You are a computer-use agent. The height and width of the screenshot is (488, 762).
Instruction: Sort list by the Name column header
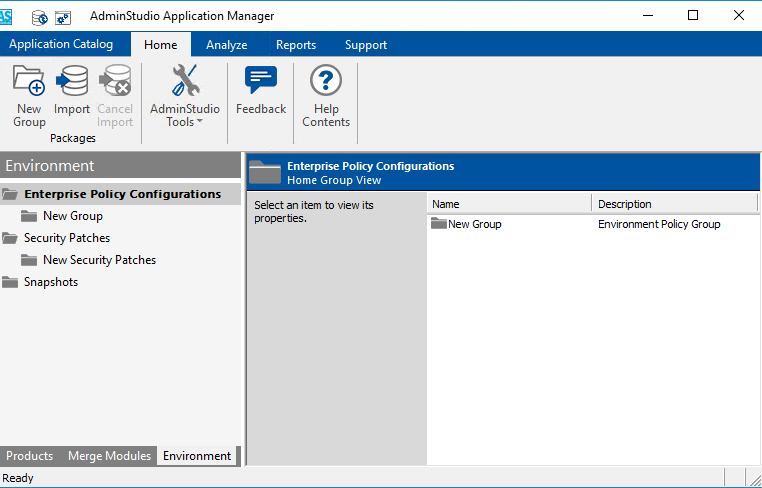[x=508, y=204]
